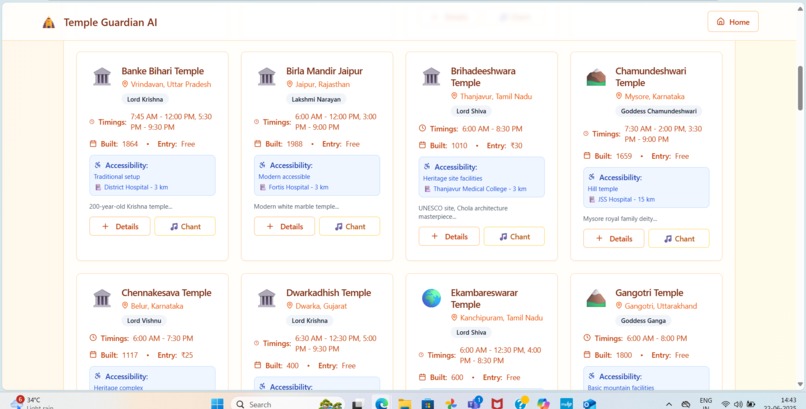806x409 pixels.
Task: Click the Temple Guardian AI logo icon
Action: [x=49, y=23]
